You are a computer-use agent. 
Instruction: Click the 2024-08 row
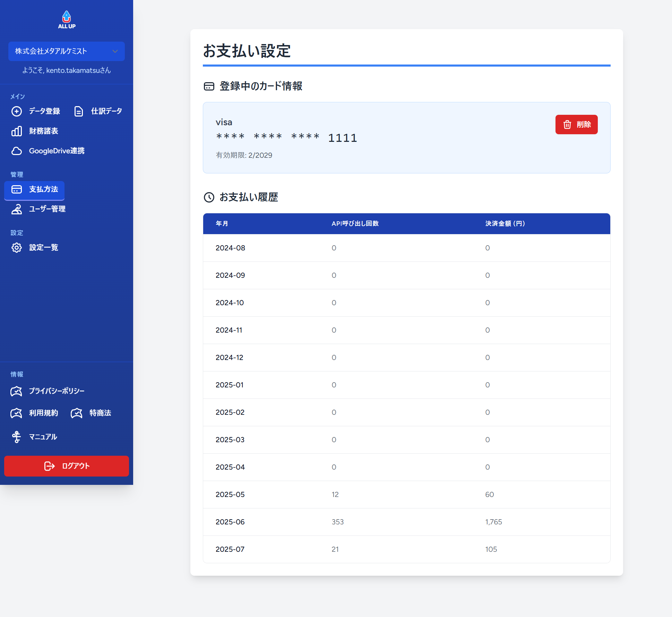(407, 248)
